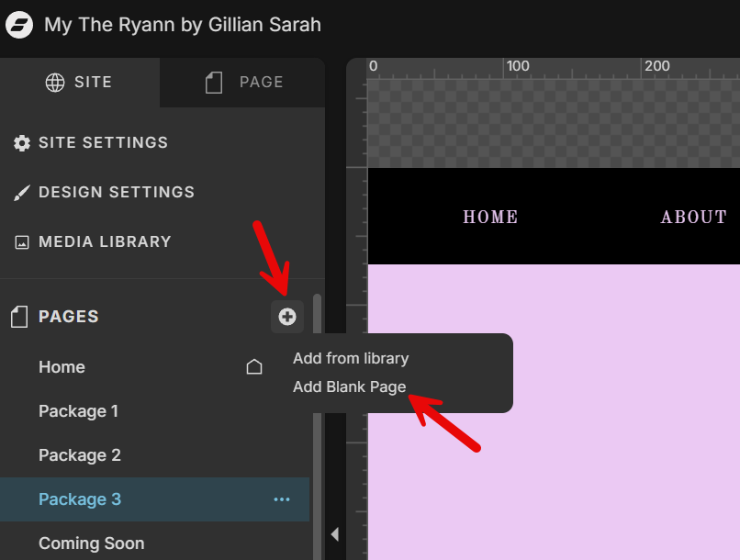Open Design Settings brush icon

coord(21,193)
